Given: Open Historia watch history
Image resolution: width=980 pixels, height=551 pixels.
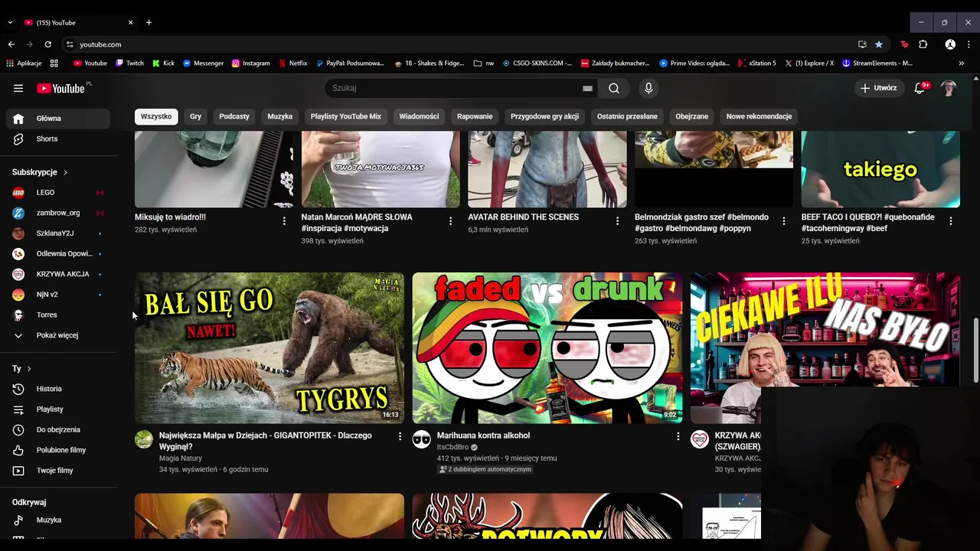Looking at the screenshot, I should [58, 389].
